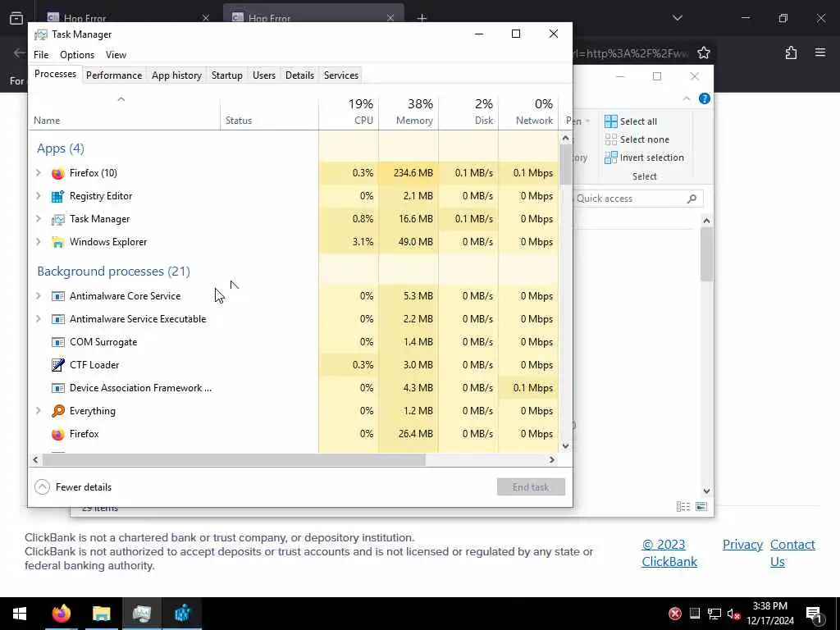Screen dimensions: 840x630
Task: Click the Registry Editor process icon
Action: (x=58, y=196)
